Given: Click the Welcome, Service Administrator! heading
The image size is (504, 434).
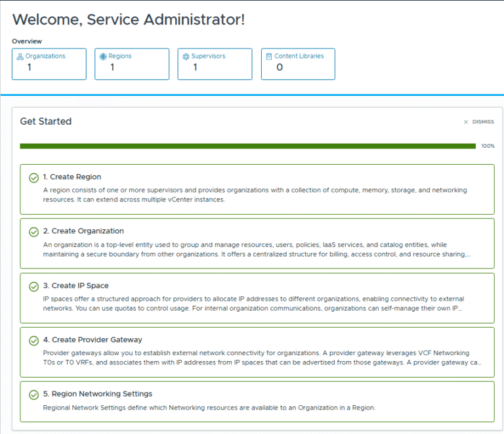Looking at the screenshot, I should [x=129, y=20].
